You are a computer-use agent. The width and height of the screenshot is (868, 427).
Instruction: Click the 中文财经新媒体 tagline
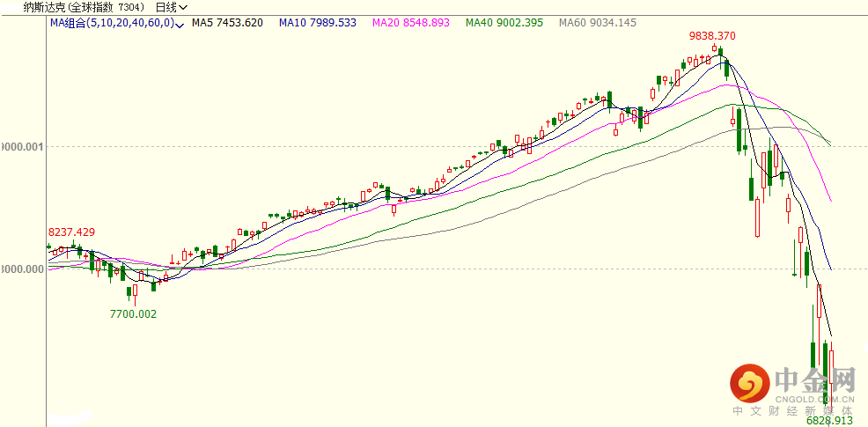(x=794, y=410)
